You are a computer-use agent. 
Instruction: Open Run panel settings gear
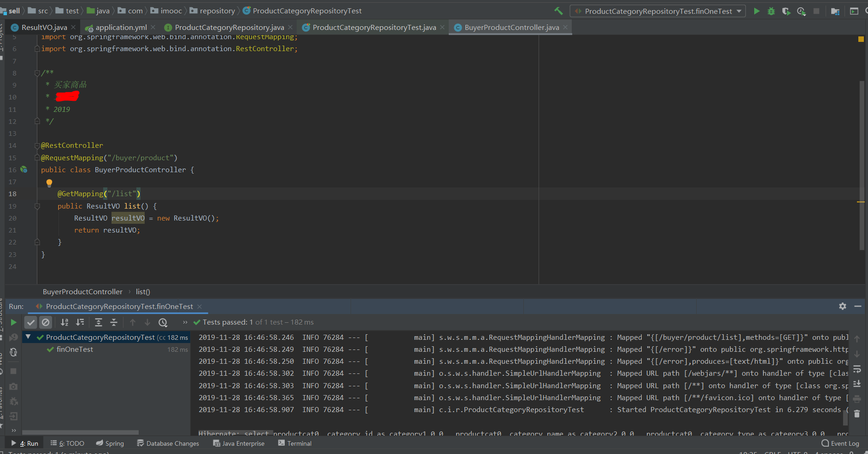(x=843, y=306)
